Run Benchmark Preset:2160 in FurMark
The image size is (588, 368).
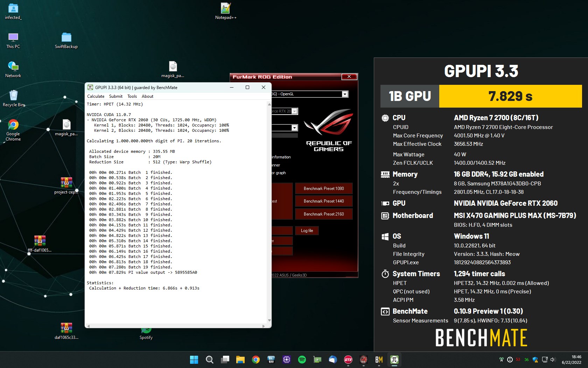(324, 214)
